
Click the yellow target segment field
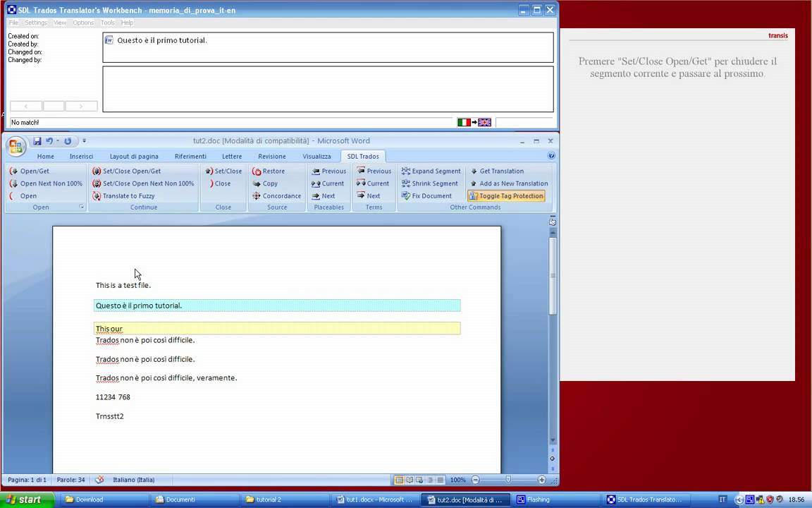tap(277, 328)
